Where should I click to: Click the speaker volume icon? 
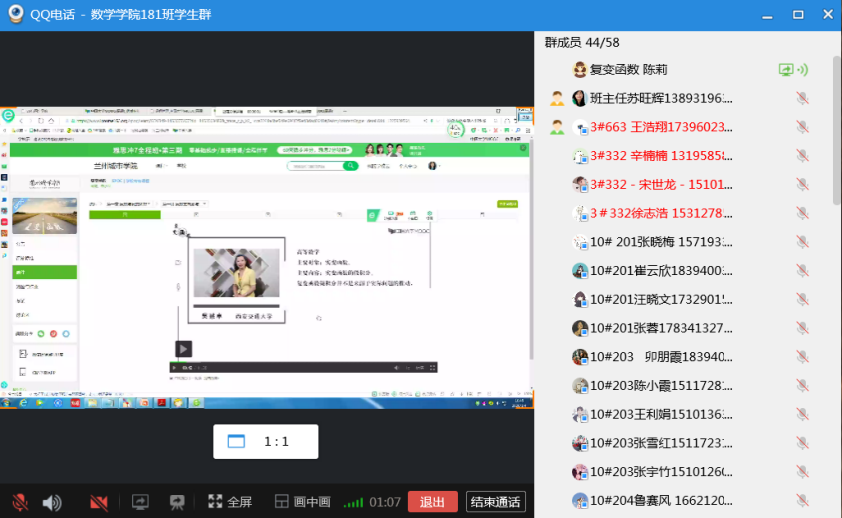point(52,502)
